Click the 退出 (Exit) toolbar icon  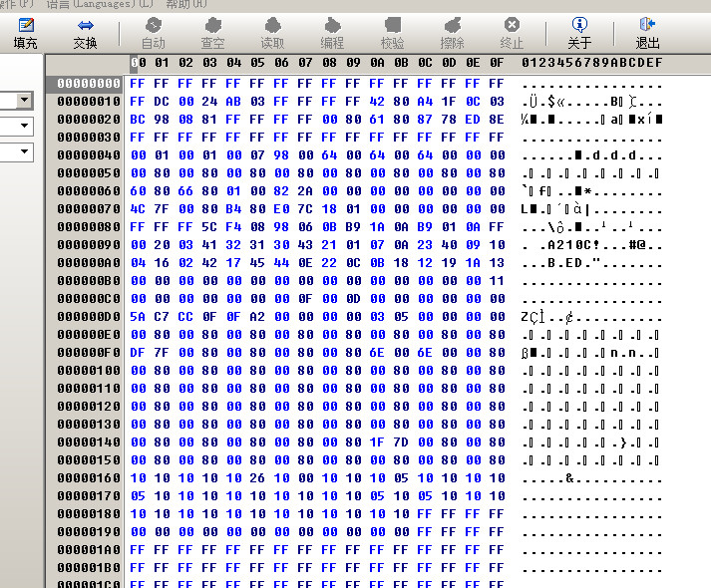tap(648, 32)
